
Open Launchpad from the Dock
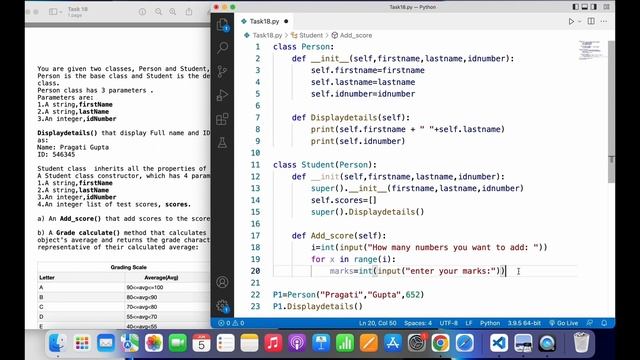tap(82, 343)
